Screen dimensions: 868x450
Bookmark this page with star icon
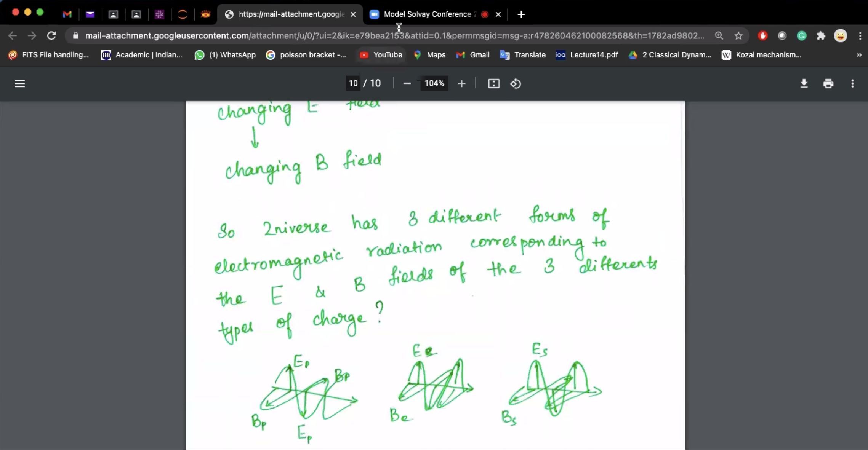(738, 36)
